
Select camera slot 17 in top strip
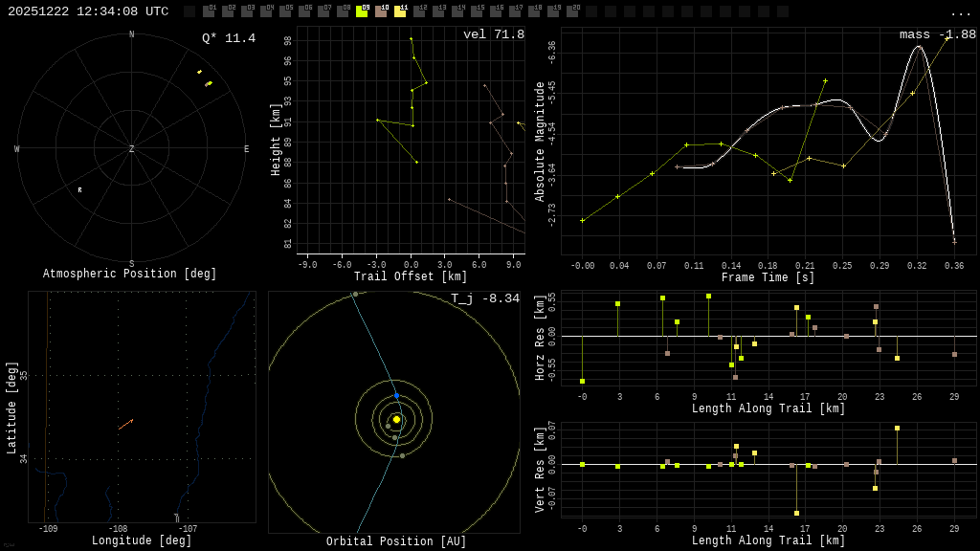pyautogui.click(x=514, y=11)
